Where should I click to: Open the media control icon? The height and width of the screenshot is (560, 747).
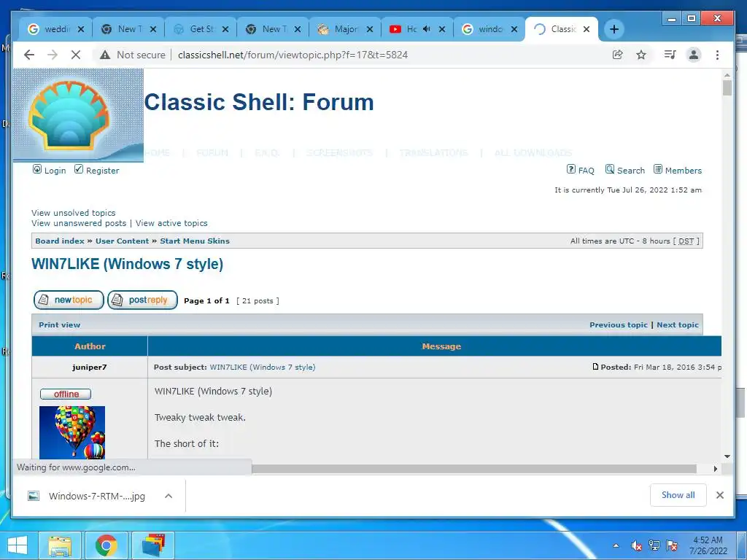(x=670, y=55)
